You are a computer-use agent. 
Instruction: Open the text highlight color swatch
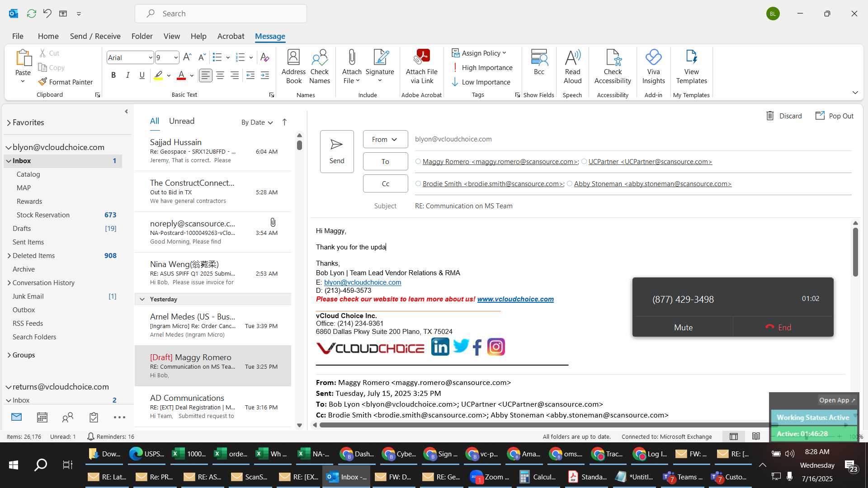tap(158, 75)
